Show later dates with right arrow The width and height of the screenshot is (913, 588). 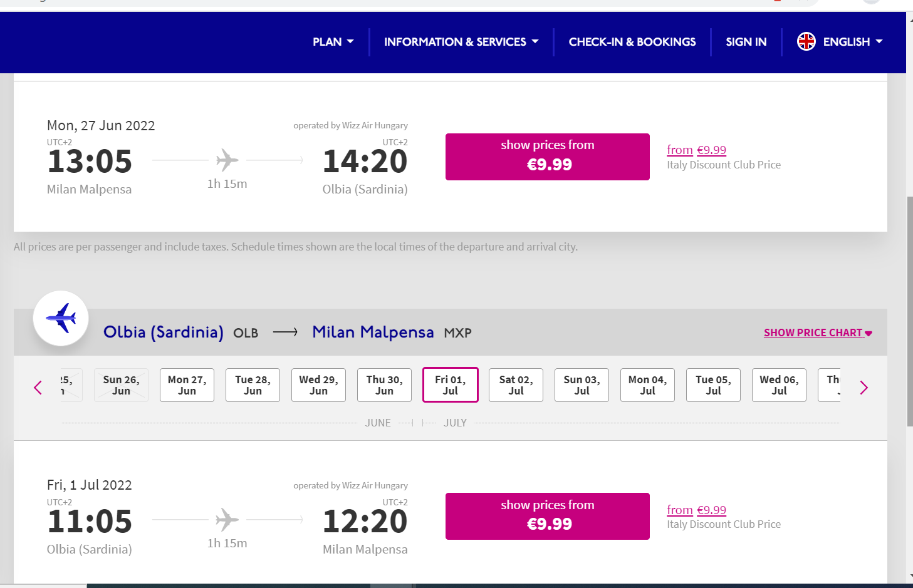[x=863, y=388]
